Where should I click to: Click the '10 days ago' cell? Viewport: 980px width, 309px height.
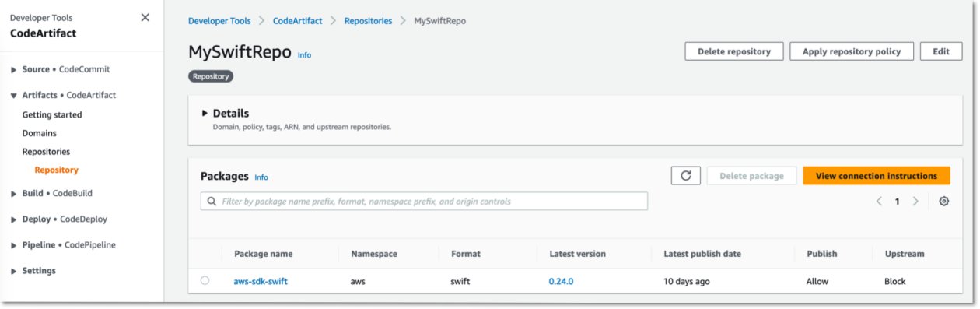[x=687, y=281]
